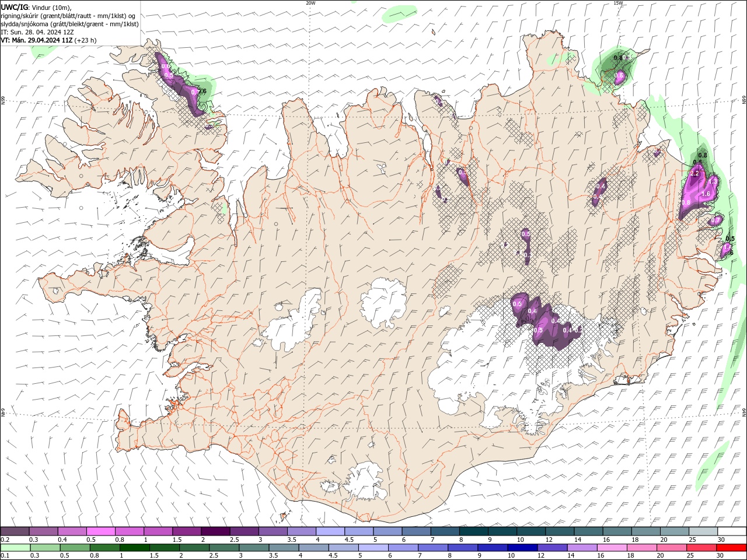Select the light pink 16 swatch in the lower legend

click(612, 548)
